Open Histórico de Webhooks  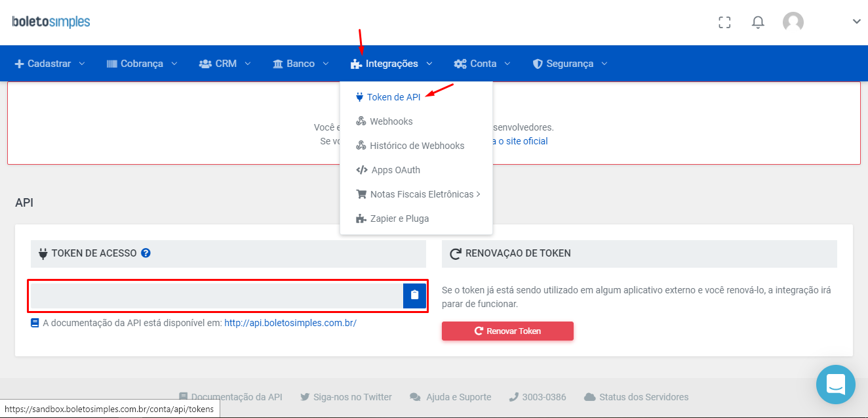(x=416, y=146)
